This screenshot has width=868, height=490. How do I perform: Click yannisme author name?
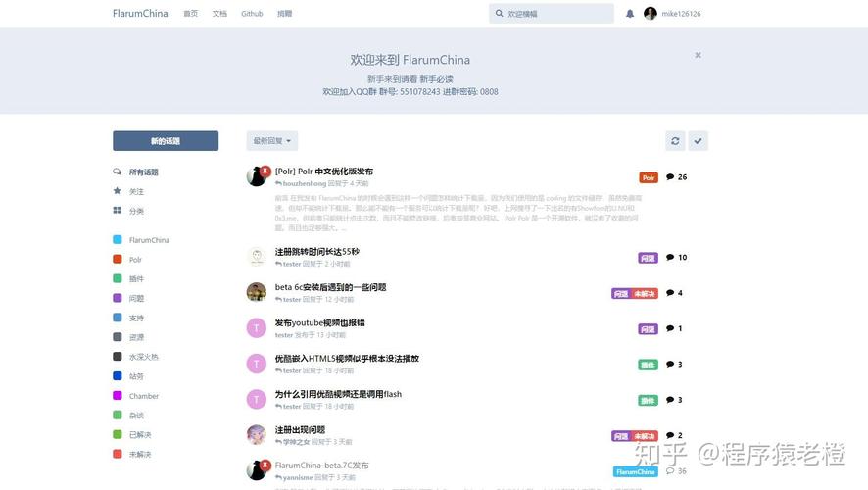(298, 477)
